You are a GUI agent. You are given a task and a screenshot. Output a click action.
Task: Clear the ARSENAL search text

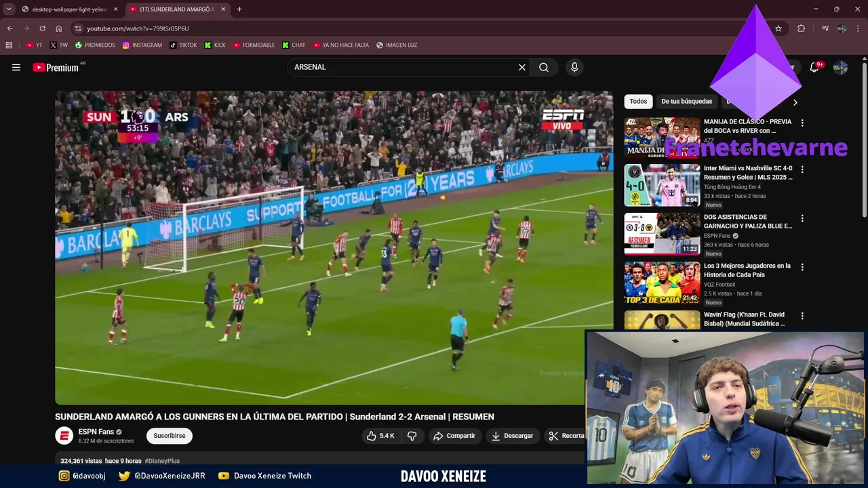522,67
